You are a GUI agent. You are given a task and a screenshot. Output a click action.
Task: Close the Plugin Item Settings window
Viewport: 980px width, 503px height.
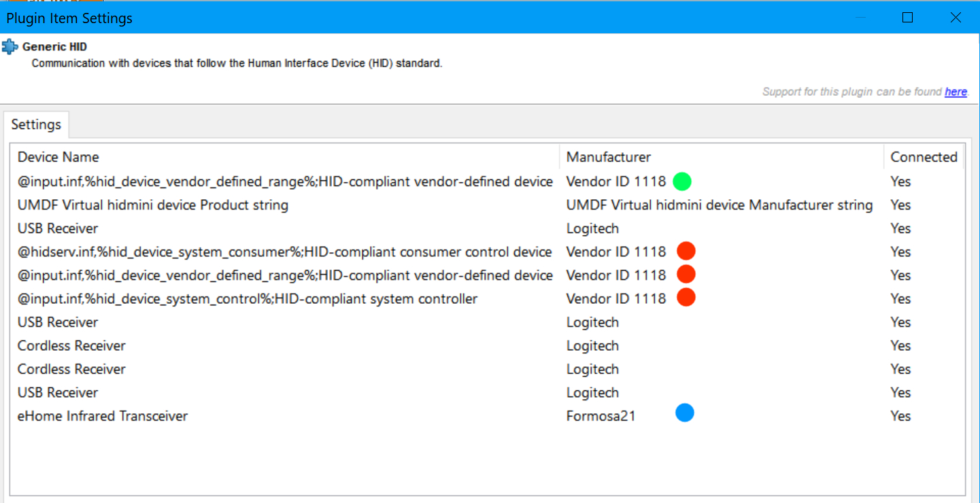click(956, 18)
